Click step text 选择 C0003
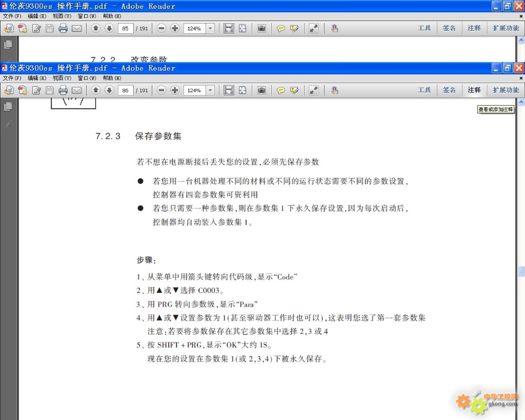Viewport: 525px width, 420px height. point(200,290)
